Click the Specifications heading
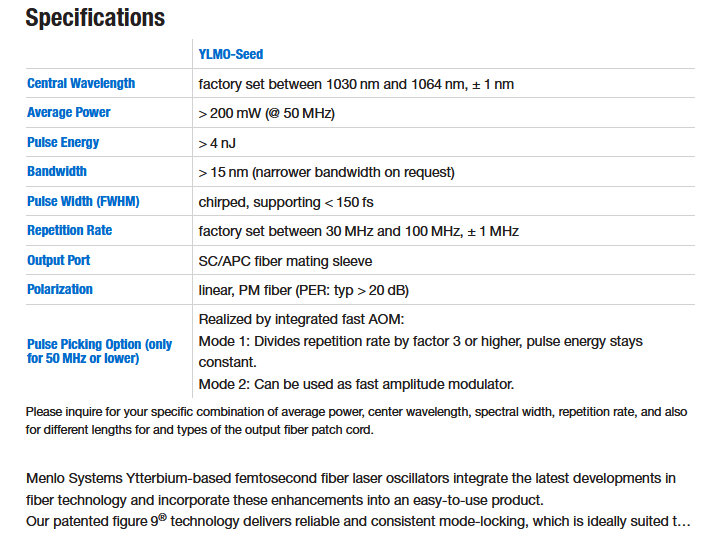The width and height of the screenshot is (711, 543). point(95,18)
